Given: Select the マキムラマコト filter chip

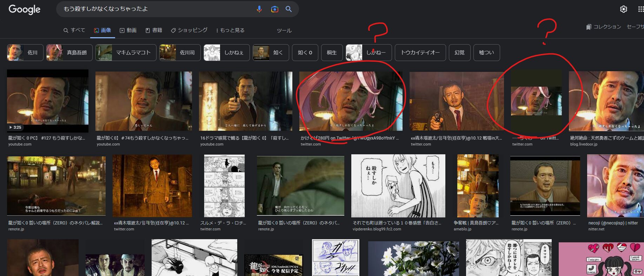Looking at the screenshot, I should [x=126, y=53].
